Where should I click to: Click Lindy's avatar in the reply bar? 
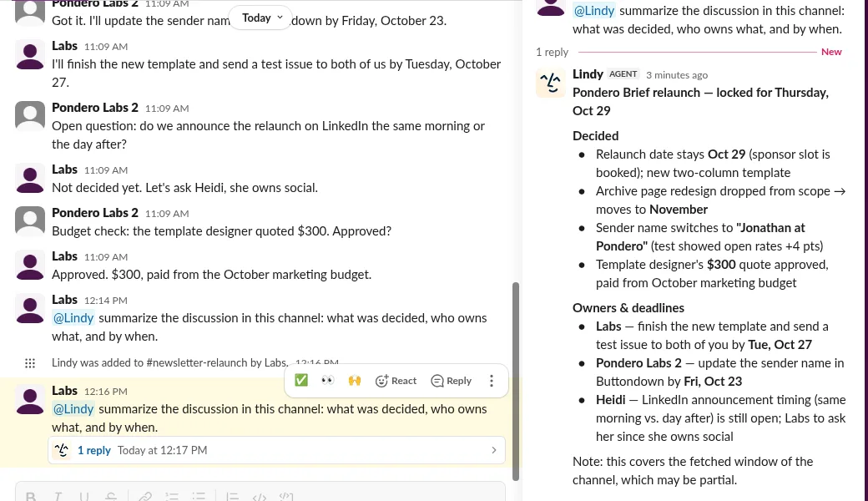click(x=62, y=450)
